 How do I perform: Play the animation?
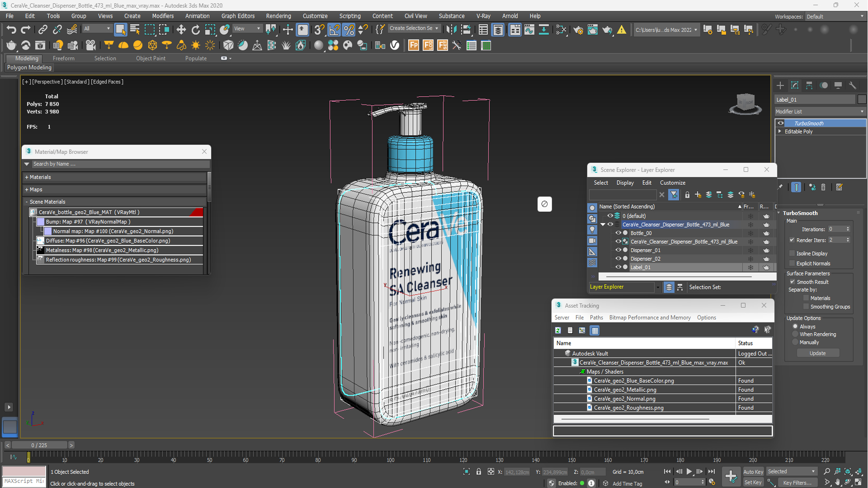(x=689, y=471)
